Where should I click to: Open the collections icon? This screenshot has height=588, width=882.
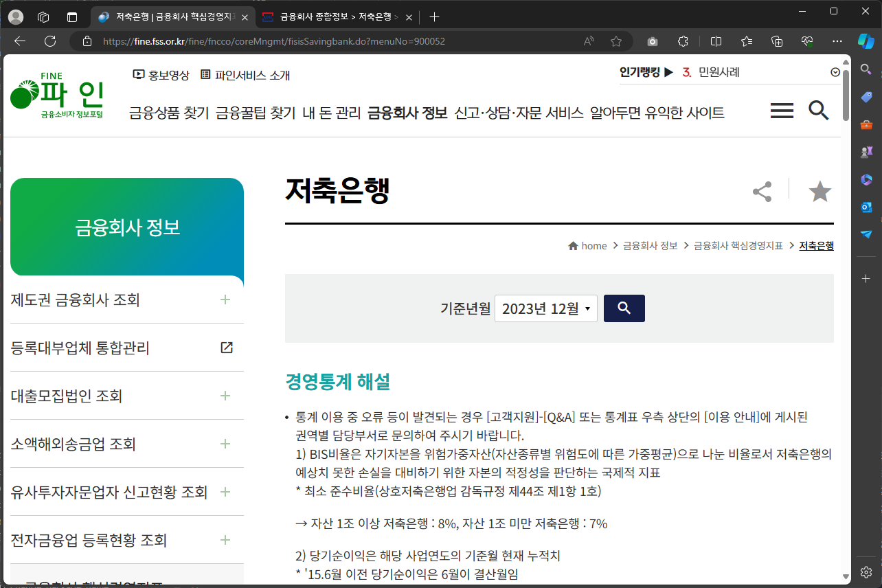777,41
